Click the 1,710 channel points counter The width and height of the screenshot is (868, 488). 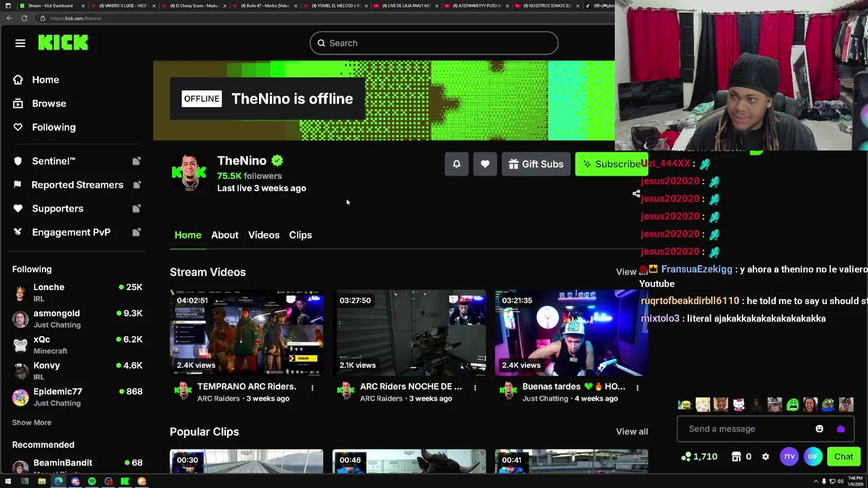coord(700,457)
